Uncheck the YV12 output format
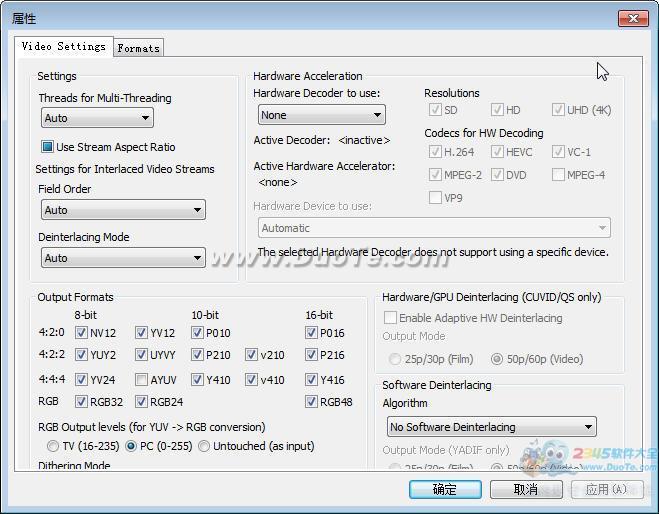This screenshot has width=659, height=514. pyautogui.click(x=141, y=333)
